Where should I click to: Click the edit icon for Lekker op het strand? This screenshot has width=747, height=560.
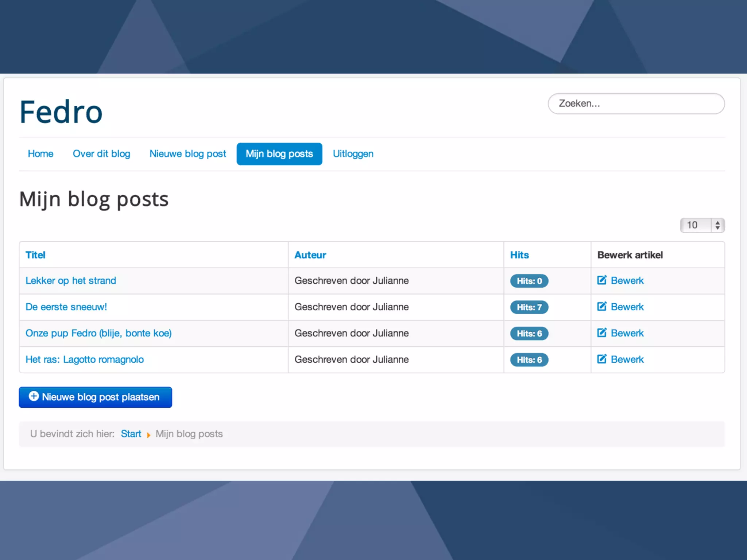(601, 280)
